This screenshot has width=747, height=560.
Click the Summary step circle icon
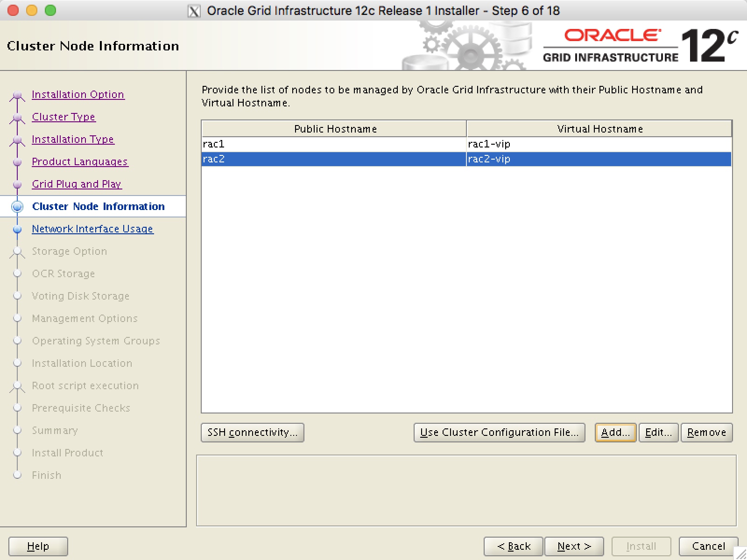18,430
